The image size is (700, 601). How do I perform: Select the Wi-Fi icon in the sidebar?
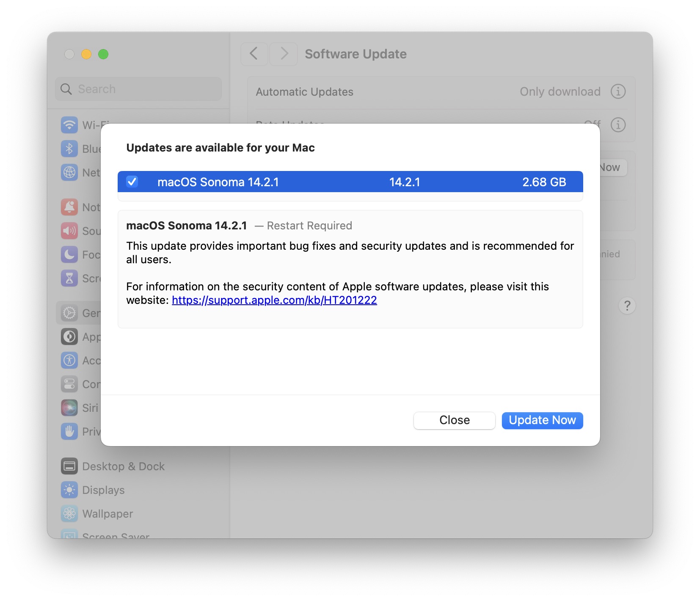click(x=69, y=125)
